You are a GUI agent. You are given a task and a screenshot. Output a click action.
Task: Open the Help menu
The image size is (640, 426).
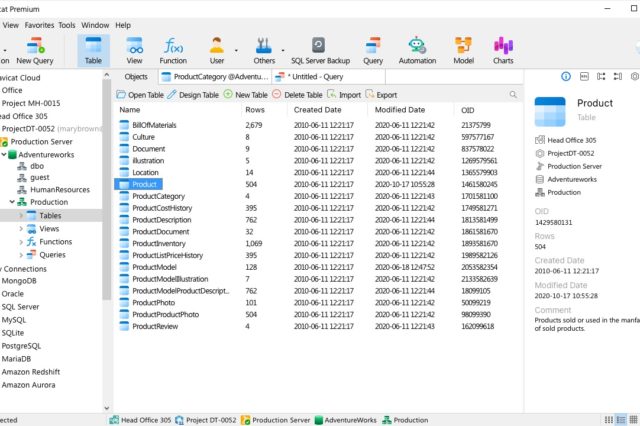coord(123,25)
